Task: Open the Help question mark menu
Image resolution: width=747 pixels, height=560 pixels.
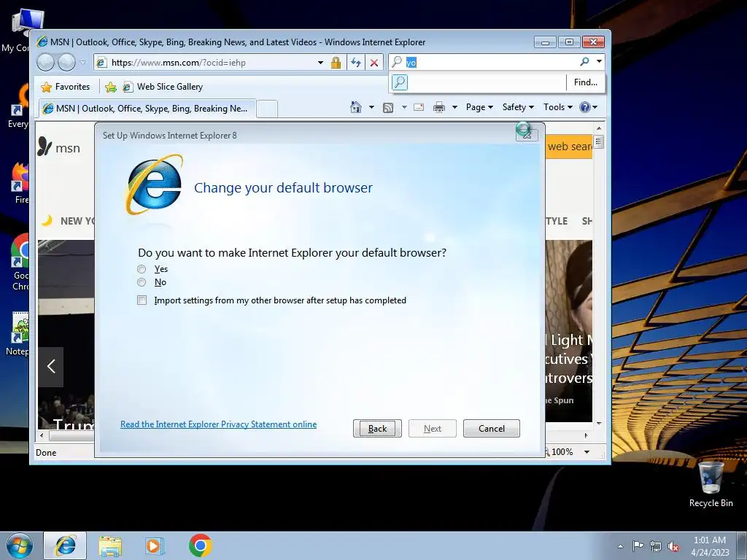Action: (x=589, y=107)
